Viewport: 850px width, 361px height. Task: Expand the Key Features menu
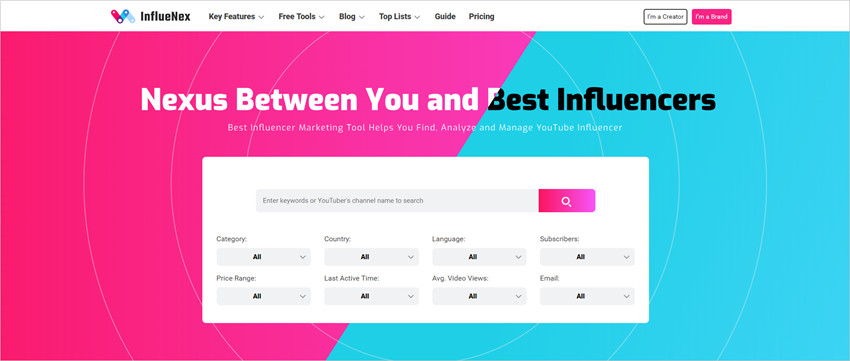point(236,17)
